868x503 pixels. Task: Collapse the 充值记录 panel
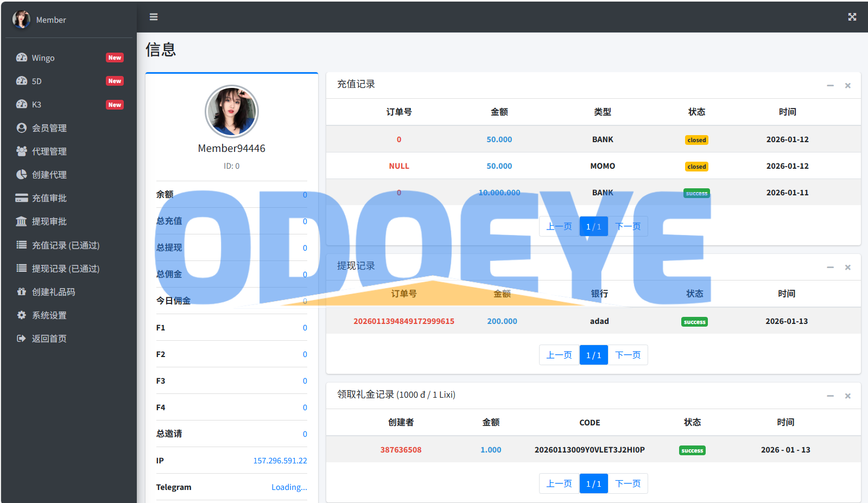click(830, 86)
